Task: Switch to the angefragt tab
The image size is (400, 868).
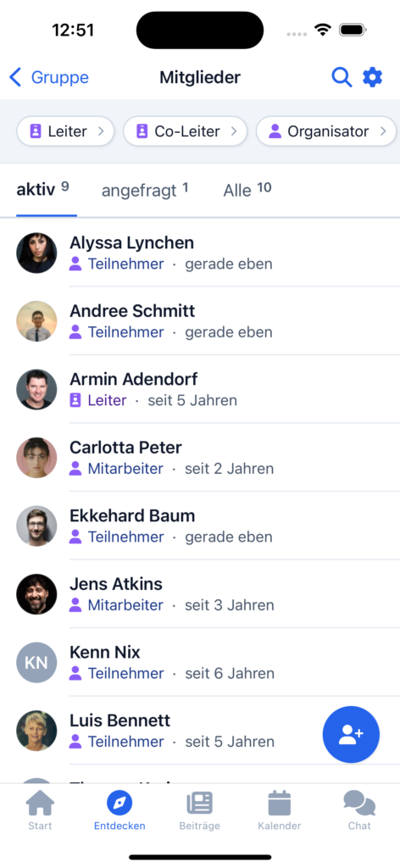Action: click(x=145, y=191)
